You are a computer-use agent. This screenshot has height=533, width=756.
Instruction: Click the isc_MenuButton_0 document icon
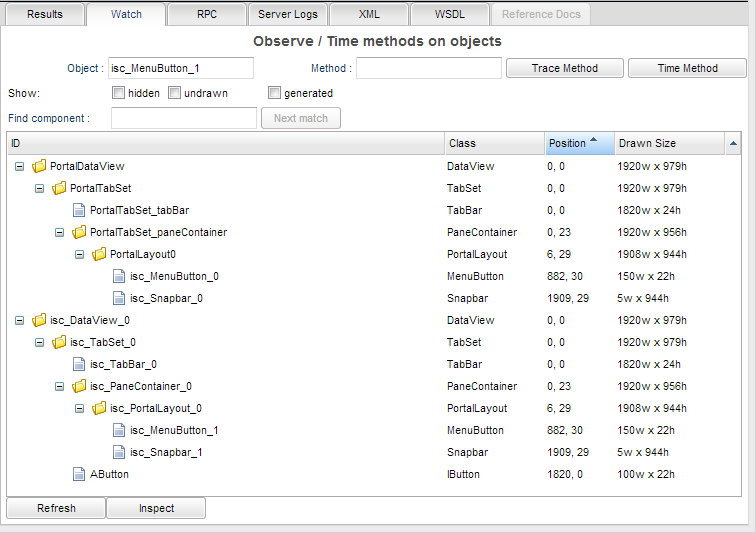pyautogui.click(x=119, y=276)
